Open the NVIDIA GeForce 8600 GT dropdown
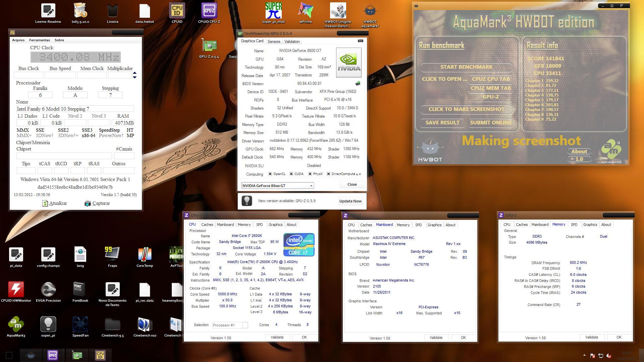Viewport: 644px width, 362px height. coord(277,186)
